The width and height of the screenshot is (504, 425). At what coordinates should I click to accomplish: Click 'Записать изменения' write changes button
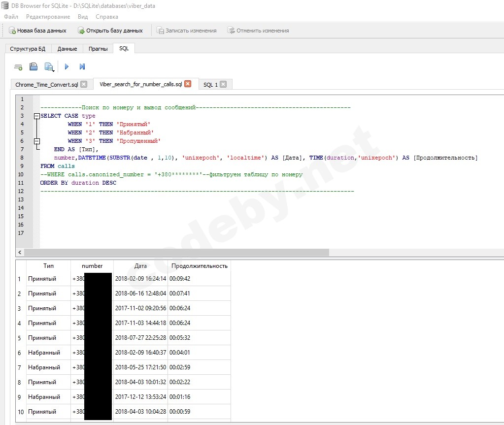click(x=186, y=31)
